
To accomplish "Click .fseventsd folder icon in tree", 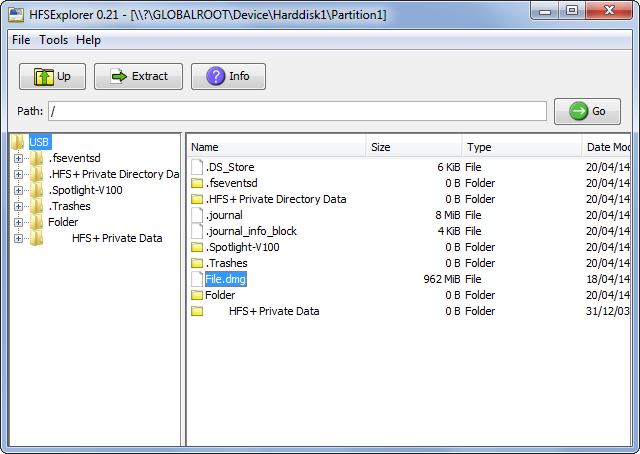I will tap(36, 158).
